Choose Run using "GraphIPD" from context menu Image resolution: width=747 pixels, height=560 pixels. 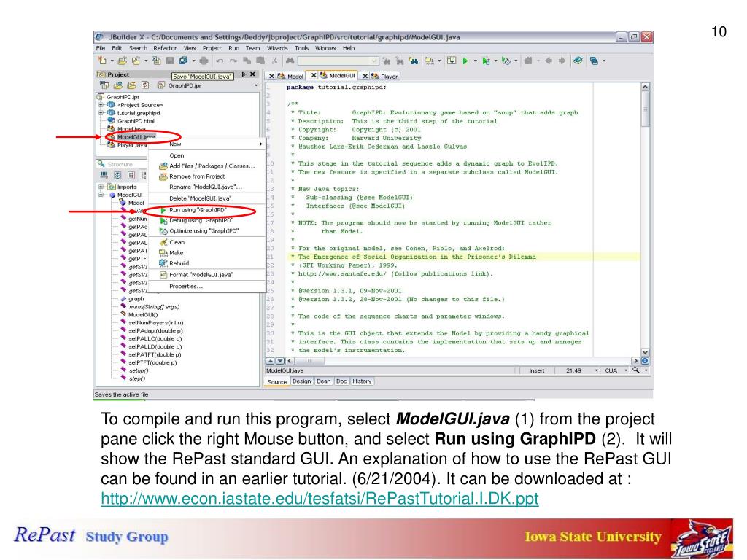pyautogui.click(x=206, y=209)
